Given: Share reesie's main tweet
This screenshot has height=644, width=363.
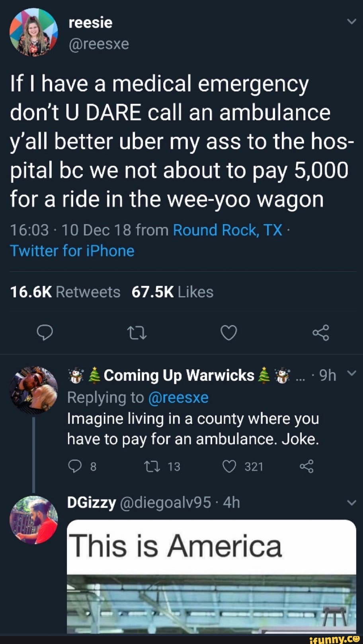Looking at the screenshot, I should click(321, 332).
